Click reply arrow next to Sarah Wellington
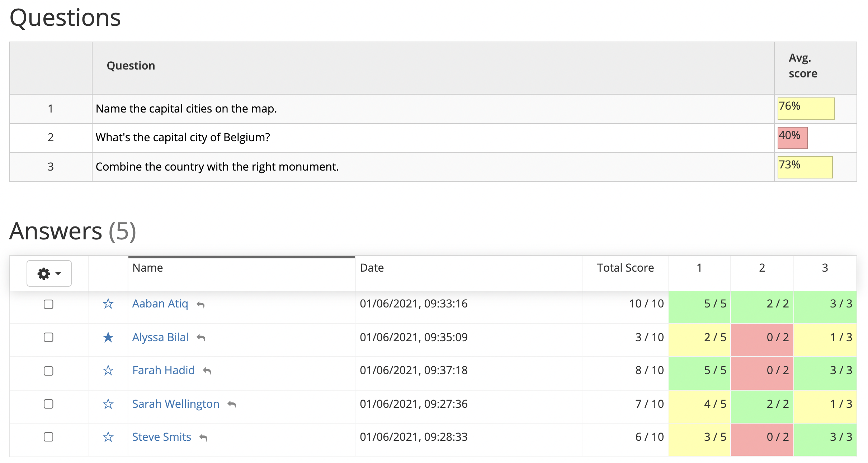 click(232, 404)
